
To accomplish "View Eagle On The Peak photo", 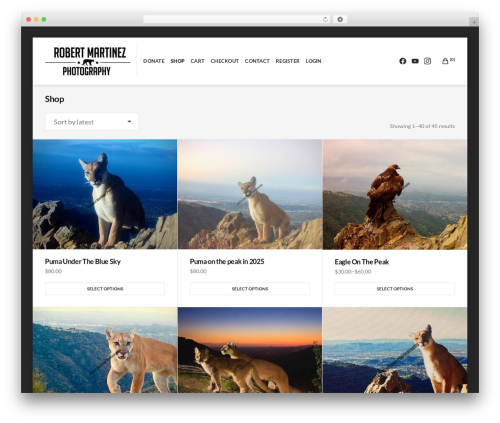I will pos(395,194).
